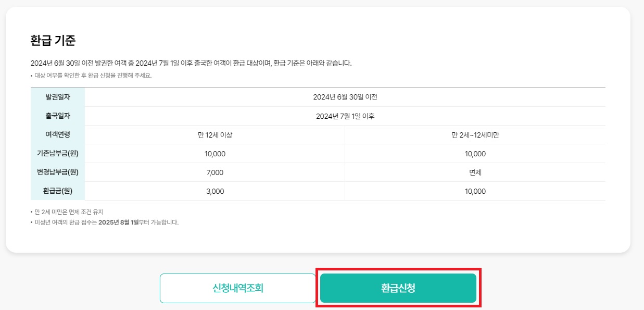Click the 7,000 changed payment amount cell

214,172
